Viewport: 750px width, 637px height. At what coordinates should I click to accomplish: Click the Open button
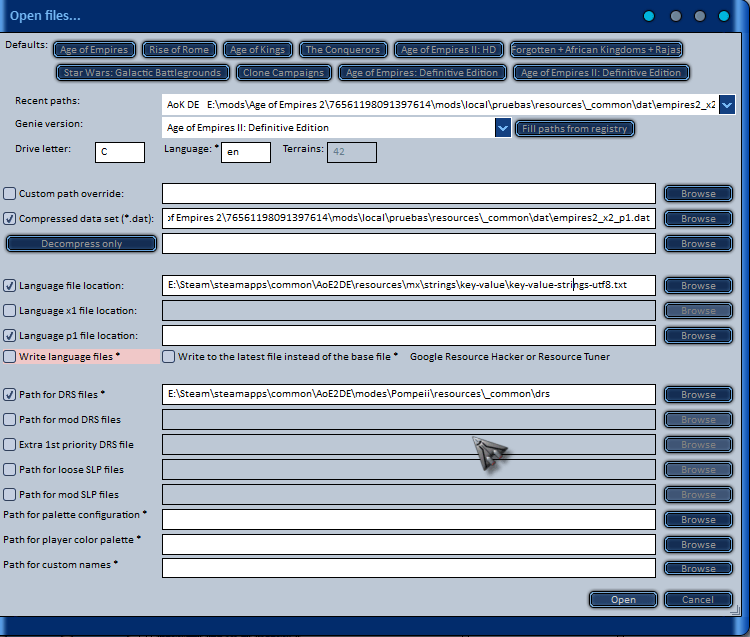point(623,600)
